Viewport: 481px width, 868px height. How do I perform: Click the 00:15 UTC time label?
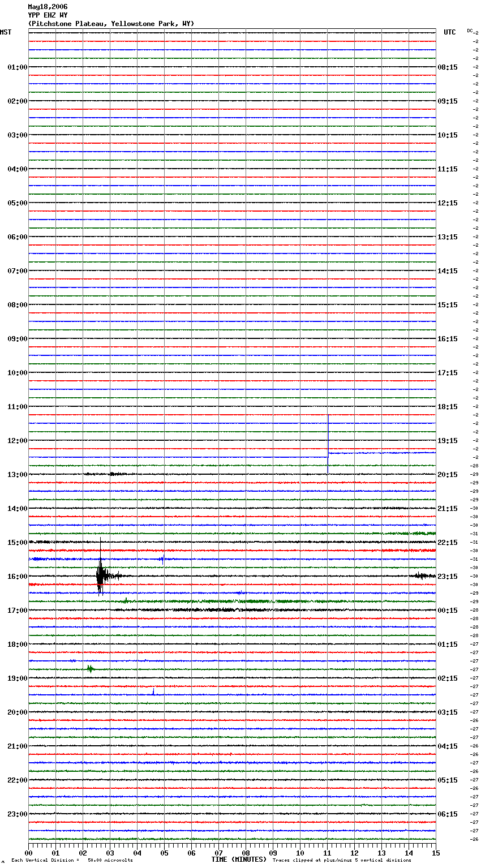pyautogui.click(x=448, y=611)
